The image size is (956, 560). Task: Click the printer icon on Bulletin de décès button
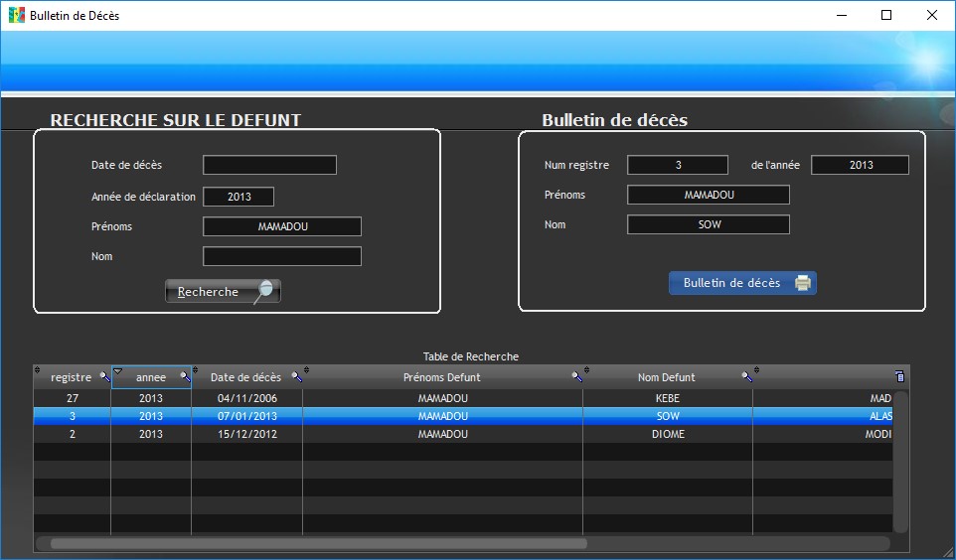802,283
